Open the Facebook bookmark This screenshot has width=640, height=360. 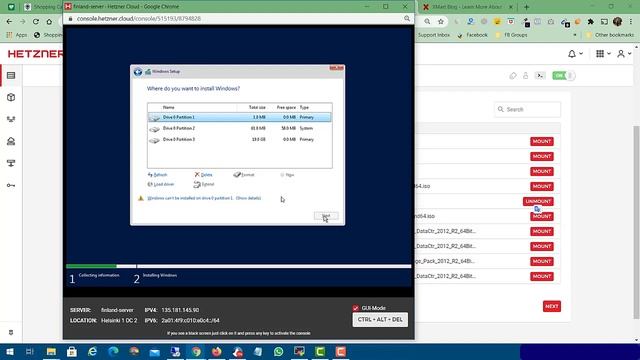473,35
